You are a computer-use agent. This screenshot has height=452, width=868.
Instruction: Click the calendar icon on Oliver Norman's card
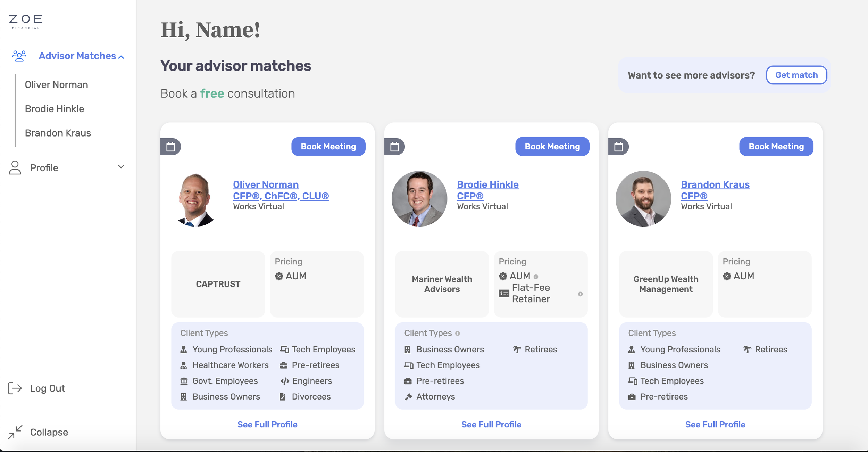(x=170, y=147)
